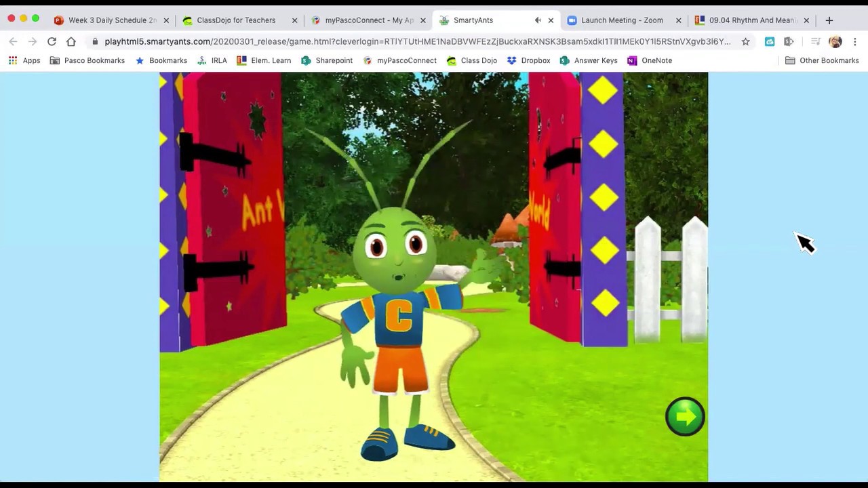Go back to the previous page

(x=13, y=41)
